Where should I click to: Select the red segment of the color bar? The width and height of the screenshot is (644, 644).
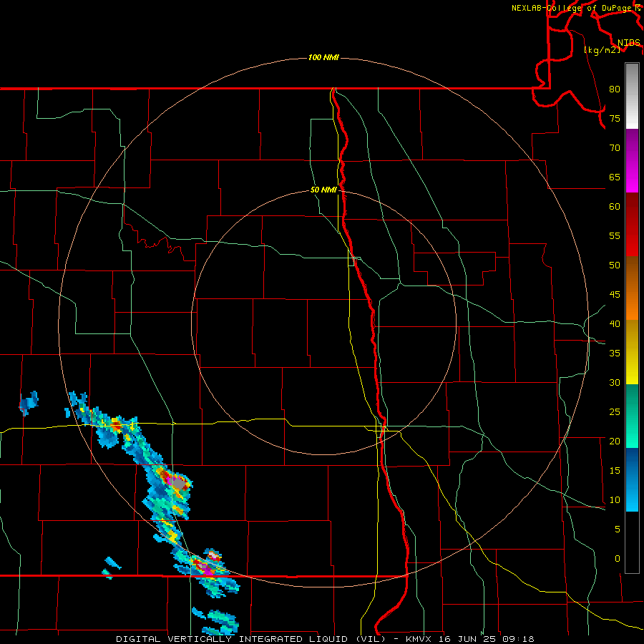click(x=632, y=224)
